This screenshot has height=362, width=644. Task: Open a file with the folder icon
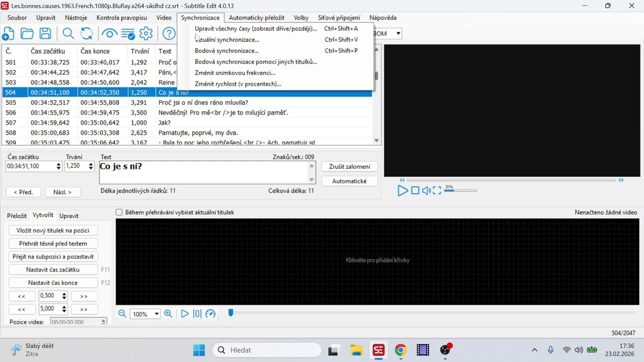point(27,34)
